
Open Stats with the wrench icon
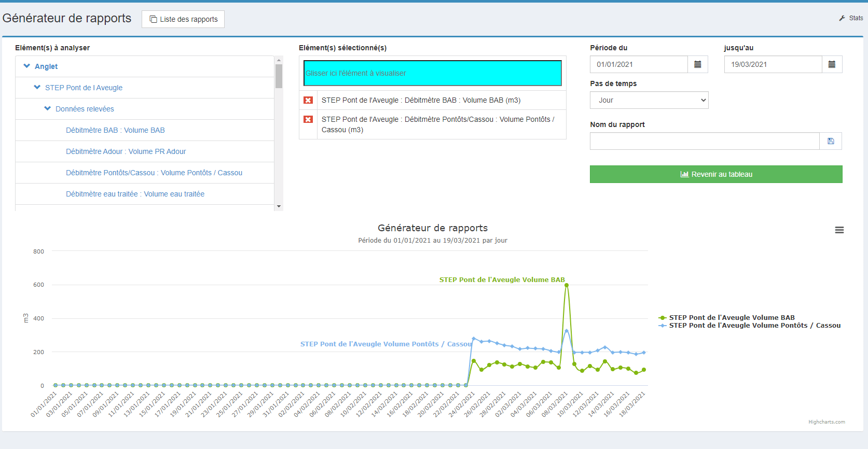click(851, 18)
